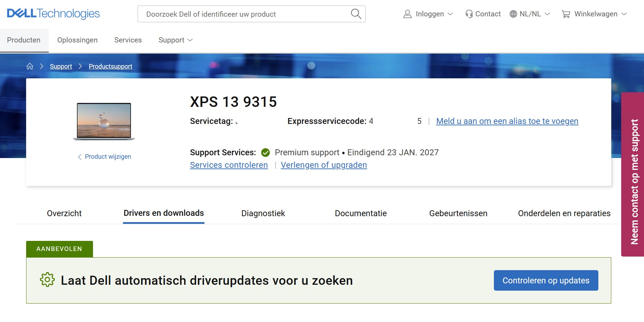644x322 pixels.
Task: Click the XPS 13 9315 heading
Action: (x=233, y=102)
